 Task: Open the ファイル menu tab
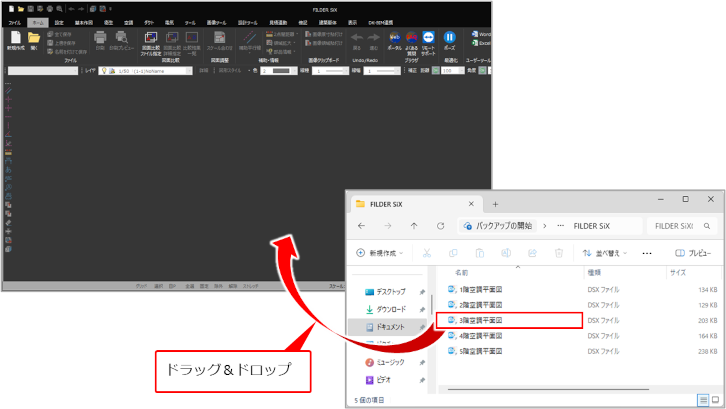(14, 20)
